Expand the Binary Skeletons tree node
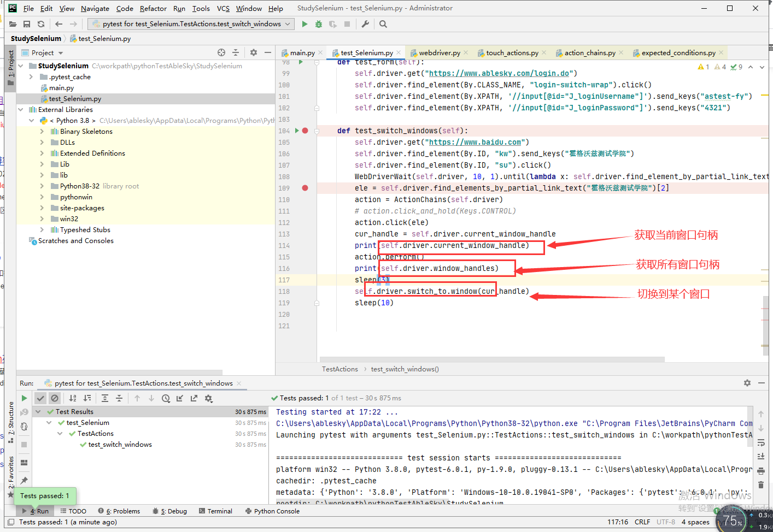 pyautogui.click(x=42, y=132)
